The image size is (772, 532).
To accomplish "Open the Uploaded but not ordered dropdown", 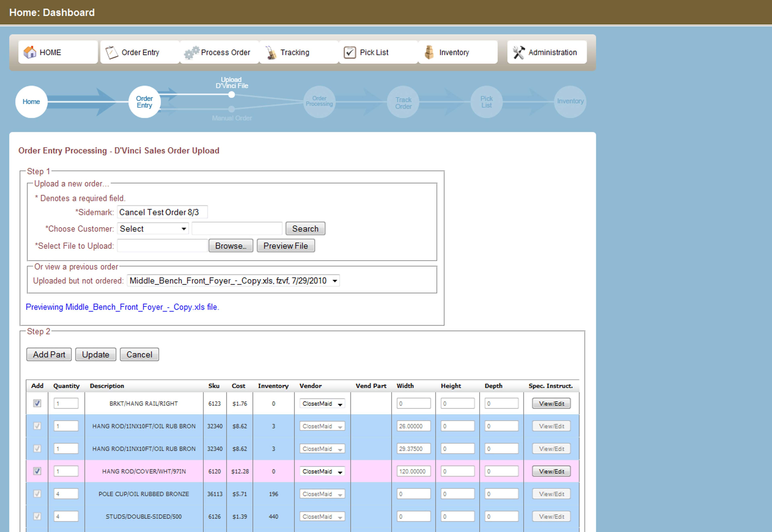I will 233,281.
